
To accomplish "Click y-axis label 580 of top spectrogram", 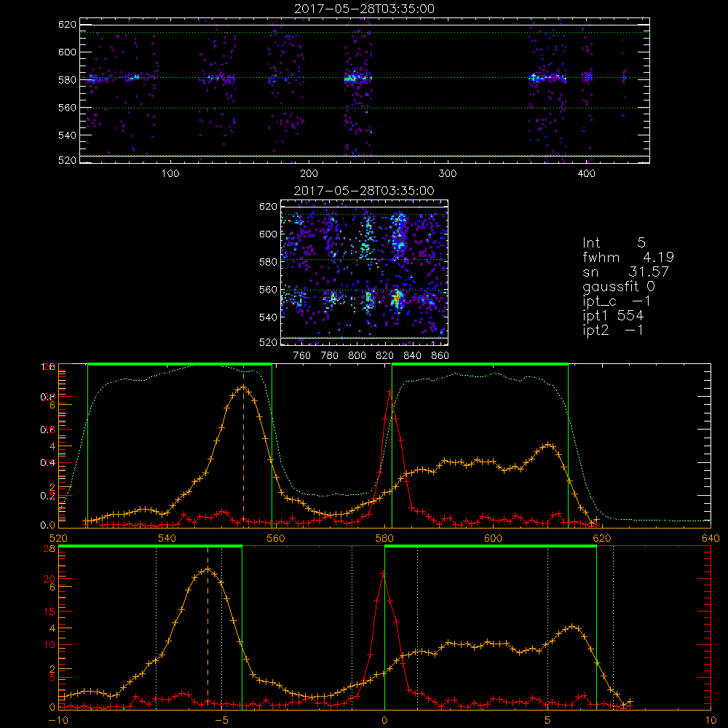I will point(67,79).
